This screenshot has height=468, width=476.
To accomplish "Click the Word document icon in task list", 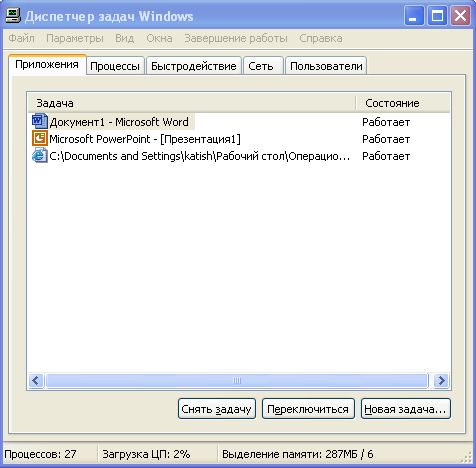I will (40, 121).
